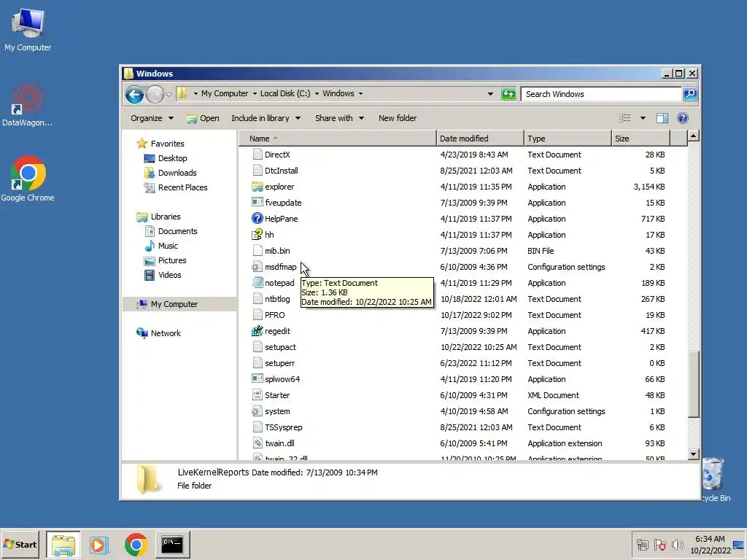The width and height of the screenshot is (747, 560).
Task: Open recent pages dropdown next to Forward arrow
Action: coord(169,94)
